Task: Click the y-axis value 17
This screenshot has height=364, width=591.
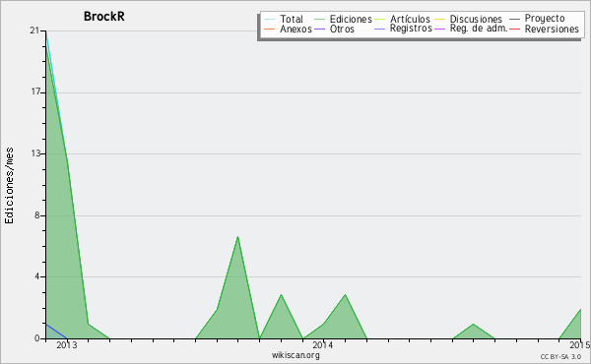Action: click(35, 92)
